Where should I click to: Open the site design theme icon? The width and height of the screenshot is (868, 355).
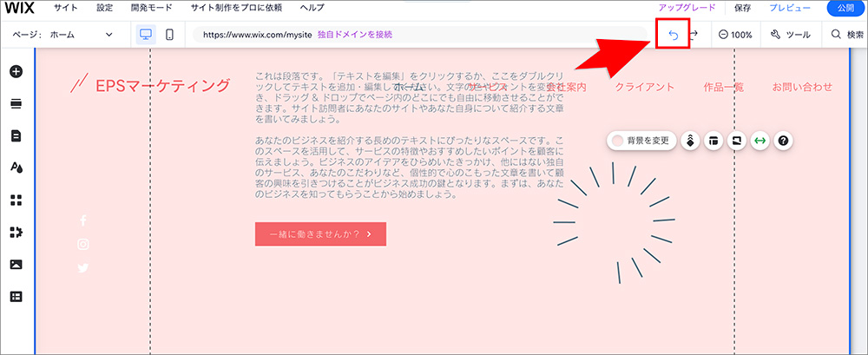(x=16, y=168)
